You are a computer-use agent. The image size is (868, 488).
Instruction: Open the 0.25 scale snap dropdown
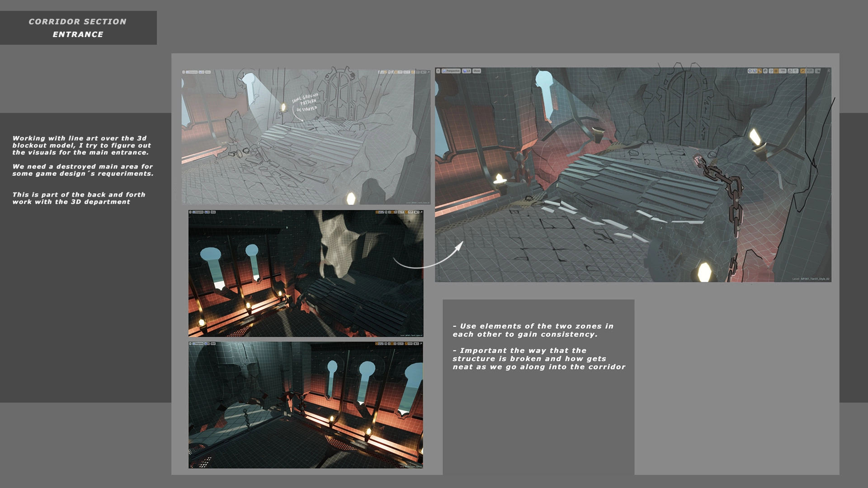click(810, 71)
